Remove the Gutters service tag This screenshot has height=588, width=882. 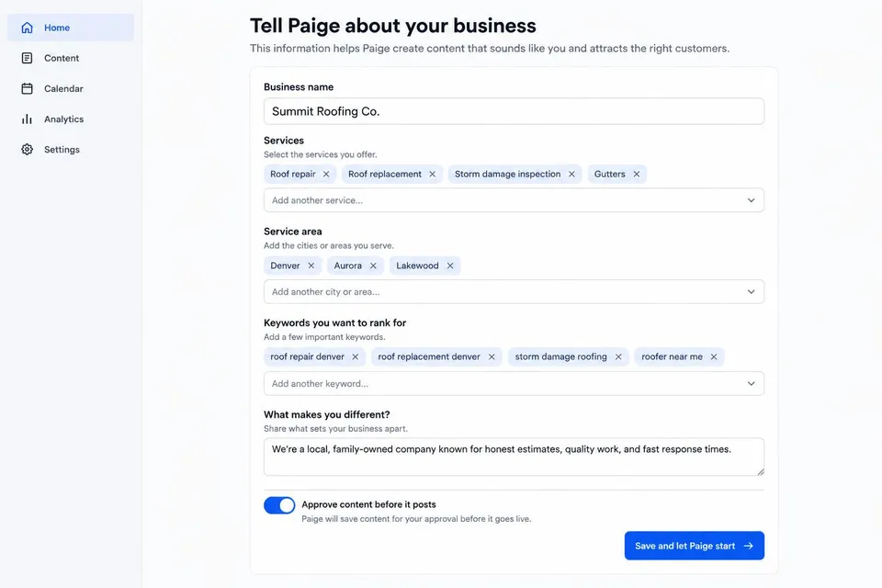[x=636, y=174]
